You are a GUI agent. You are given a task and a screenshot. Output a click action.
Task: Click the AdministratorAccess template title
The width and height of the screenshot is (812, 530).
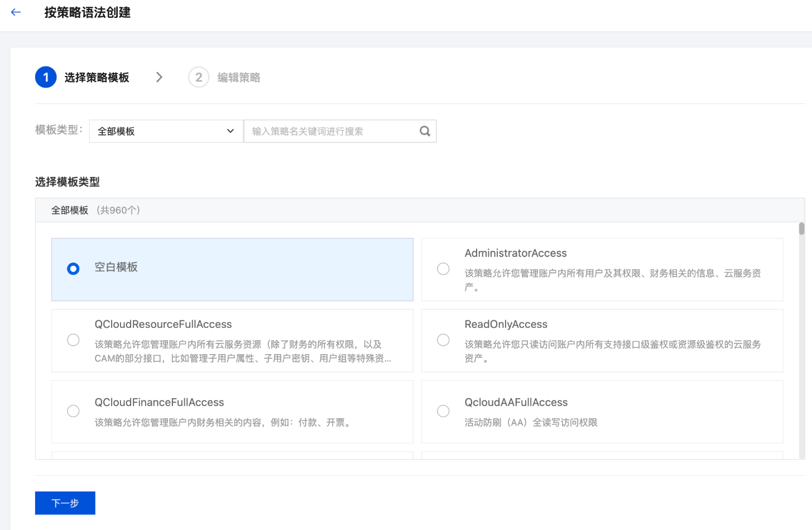coord(516,254)
